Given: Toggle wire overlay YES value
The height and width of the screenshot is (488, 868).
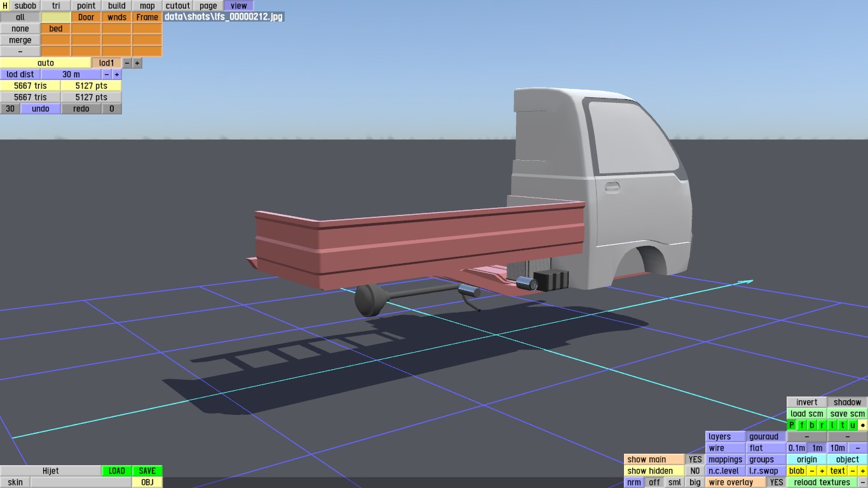Looking at the screenshot, I should pos(776,482).
